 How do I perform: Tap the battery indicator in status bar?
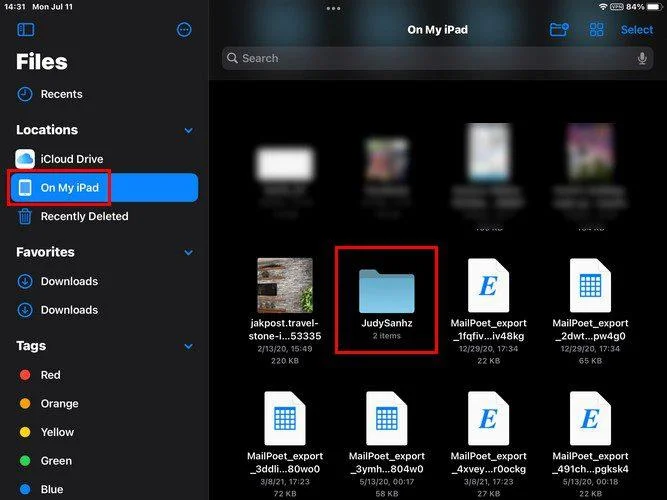coord(655,7)
